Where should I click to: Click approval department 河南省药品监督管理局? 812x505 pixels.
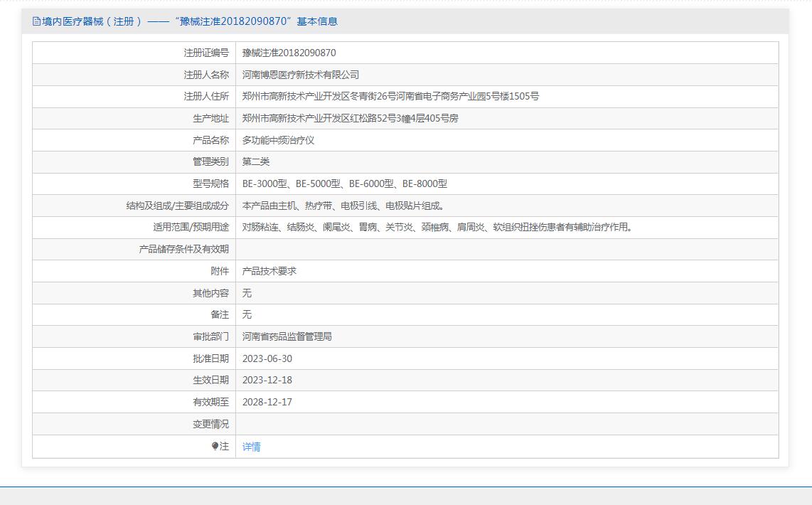(287, 336)
